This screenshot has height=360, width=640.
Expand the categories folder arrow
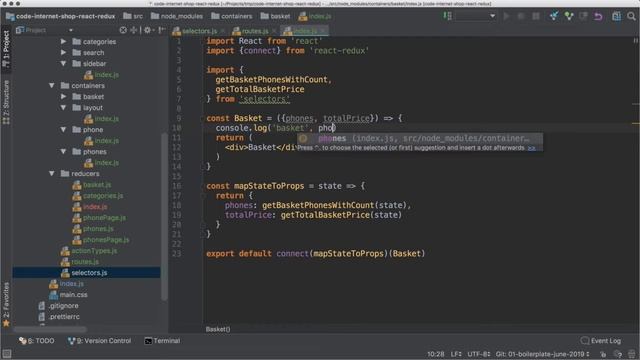tap(63, 42)
